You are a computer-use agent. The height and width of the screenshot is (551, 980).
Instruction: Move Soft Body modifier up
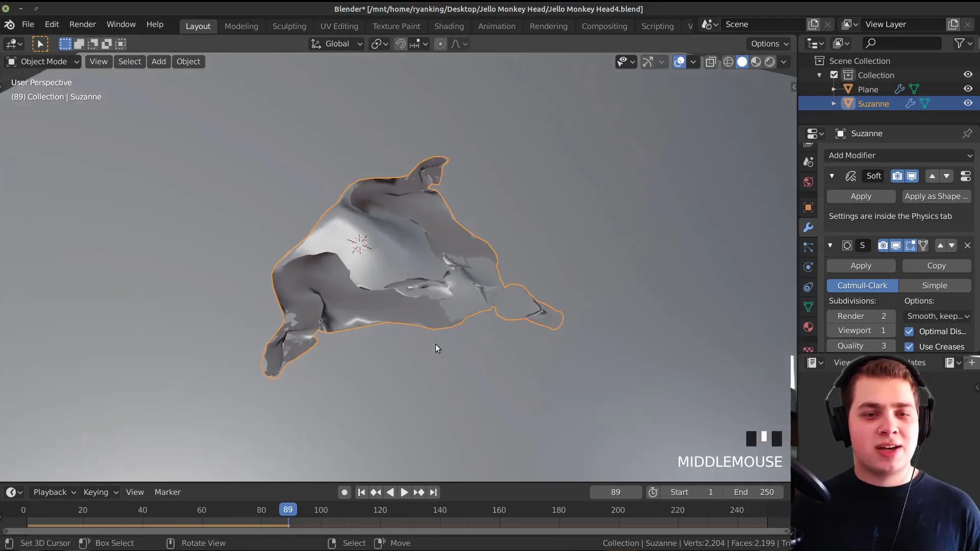pyautogui.click(x=932, y=176)
